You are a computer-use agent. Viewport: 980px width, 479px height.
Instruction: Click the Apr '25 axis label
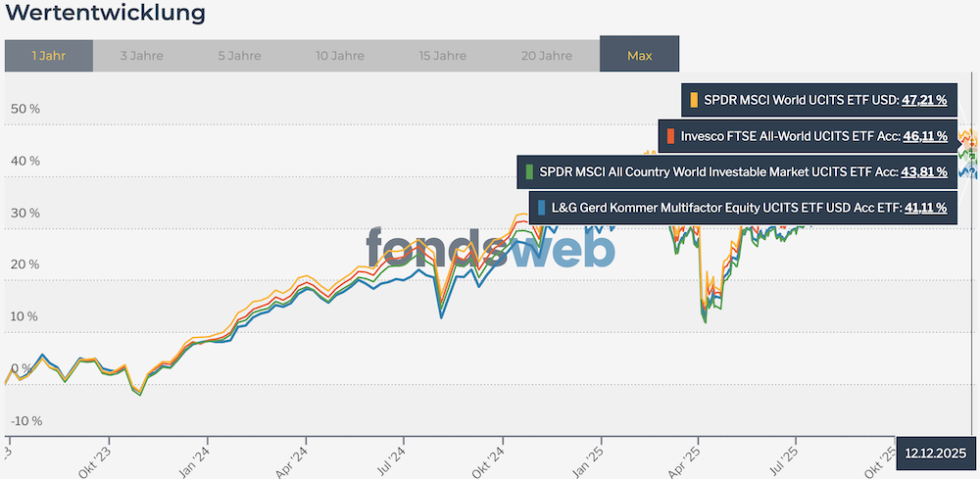point(684,460)
